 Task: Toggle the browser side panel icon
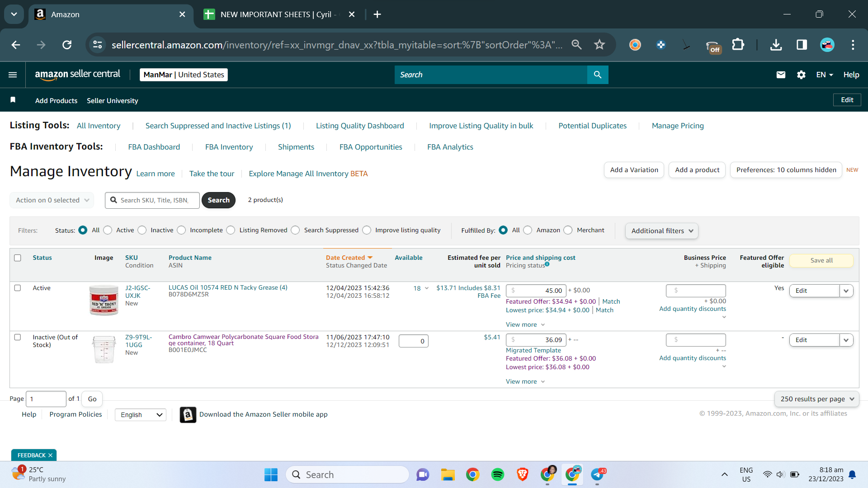point(802,44)
